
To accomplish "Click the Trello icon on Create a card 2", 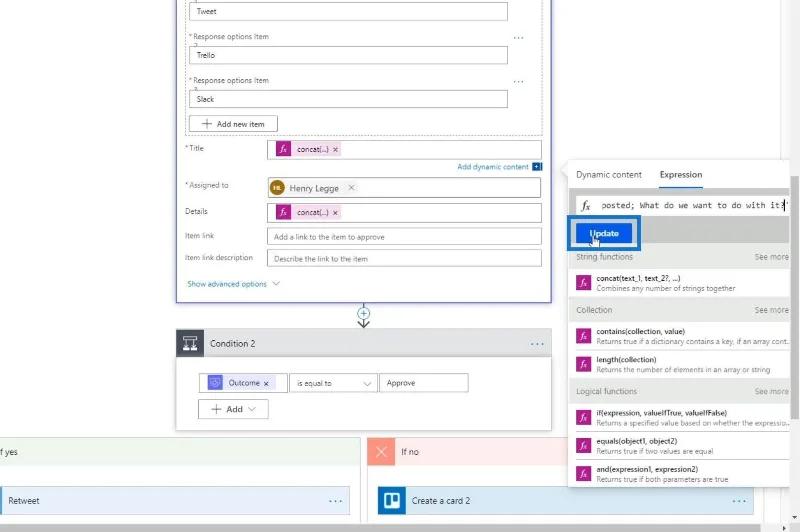I will coord(392,501).
